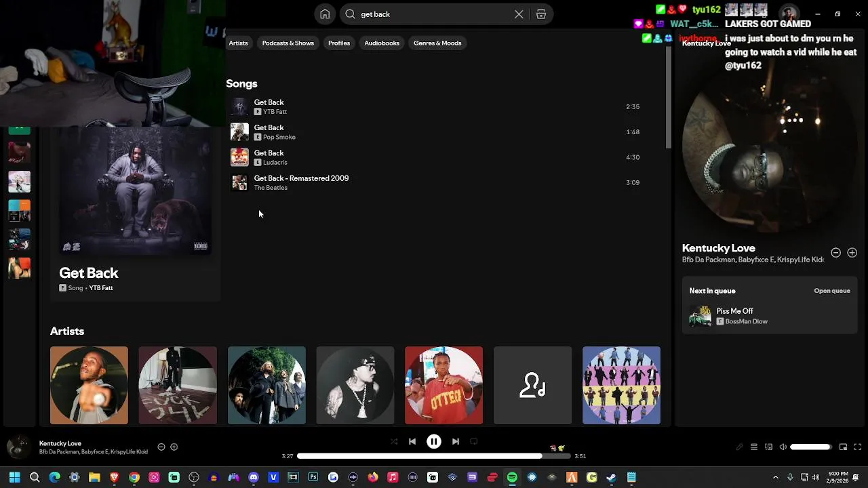Select the Artists filter chip

[238, 43]
